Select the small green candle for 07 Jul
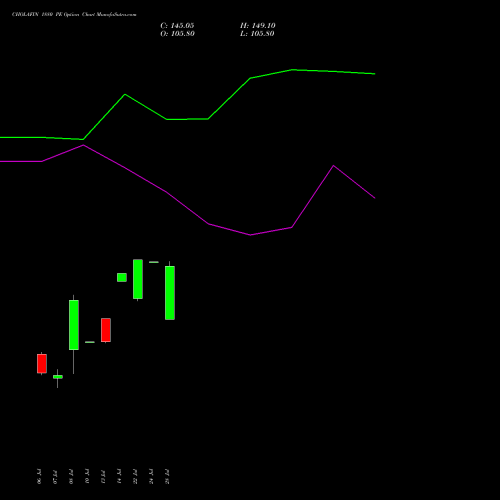The width and height of the screenshot is (500, 500). [x=58, y=377]
